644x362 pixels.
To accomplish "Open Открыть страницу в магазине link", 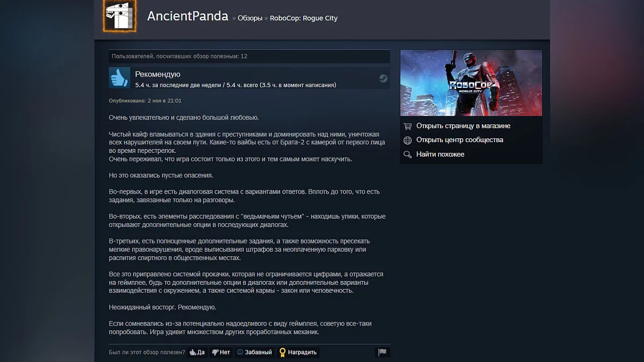I will pyautogui.click(x=463, y=126).
